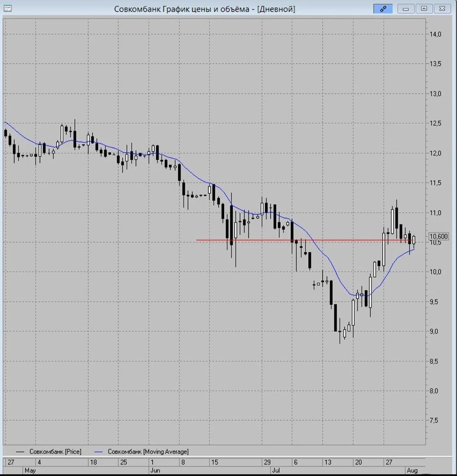Click the date label 4 in May

39,462
